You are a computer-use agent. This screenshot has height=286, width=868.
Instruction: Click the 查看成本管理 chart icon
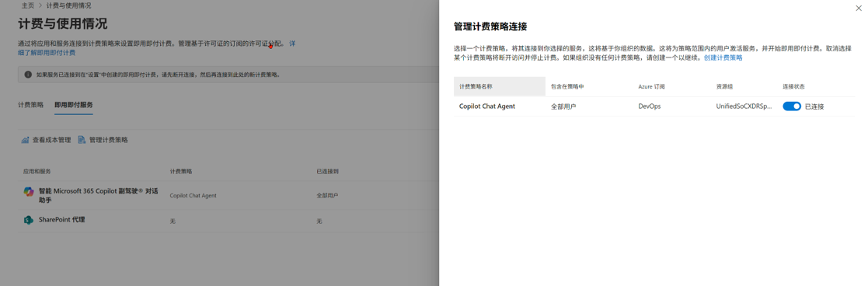pyautogui.click(x=26, y=140)
